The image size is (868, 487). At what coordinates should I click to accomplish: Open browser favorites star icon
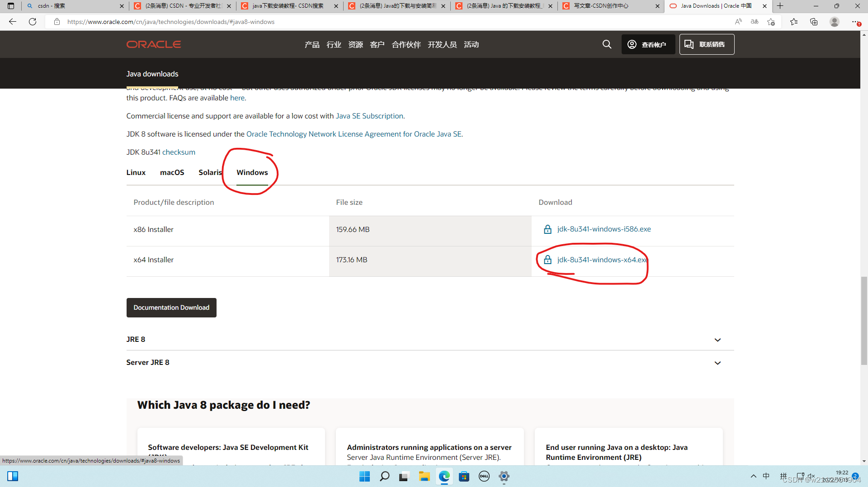[x=794, y=22]
